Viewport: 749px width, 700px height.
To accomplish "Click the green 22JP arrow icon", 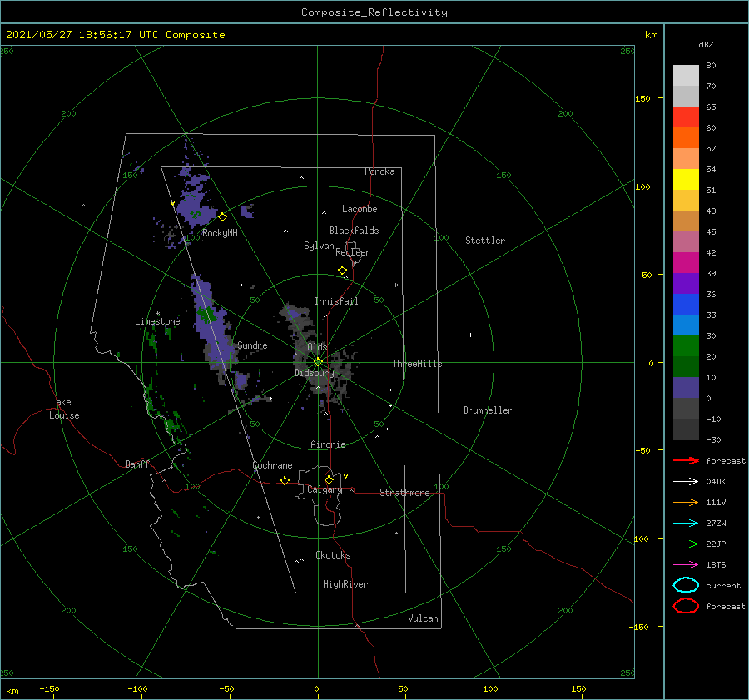I will 686,544.
